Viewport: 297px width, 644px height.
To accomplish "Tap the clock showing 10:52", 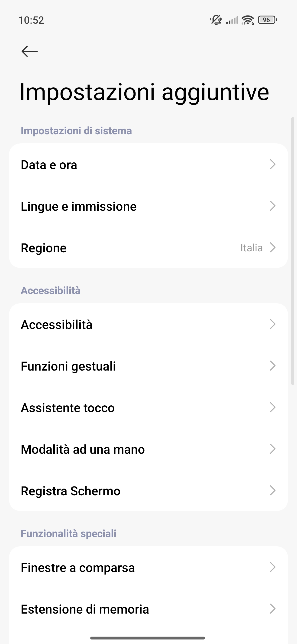I will click(x=31, y=20).
